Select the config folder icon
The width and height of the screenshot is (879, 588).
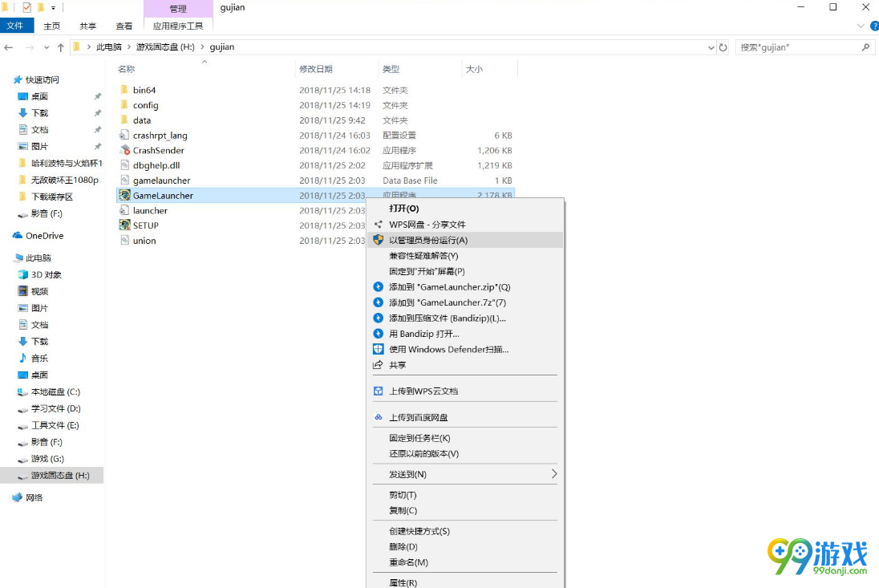(x=124, y=105)
